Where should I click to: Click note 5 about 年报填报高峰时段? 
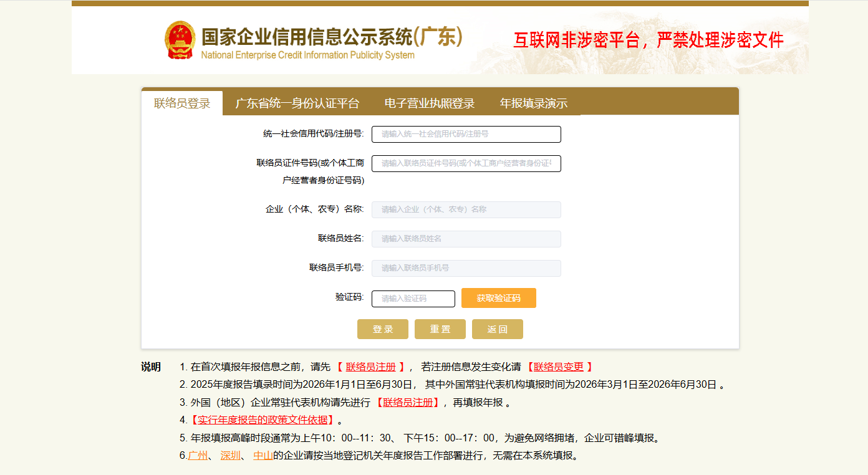tap(420, 438)
